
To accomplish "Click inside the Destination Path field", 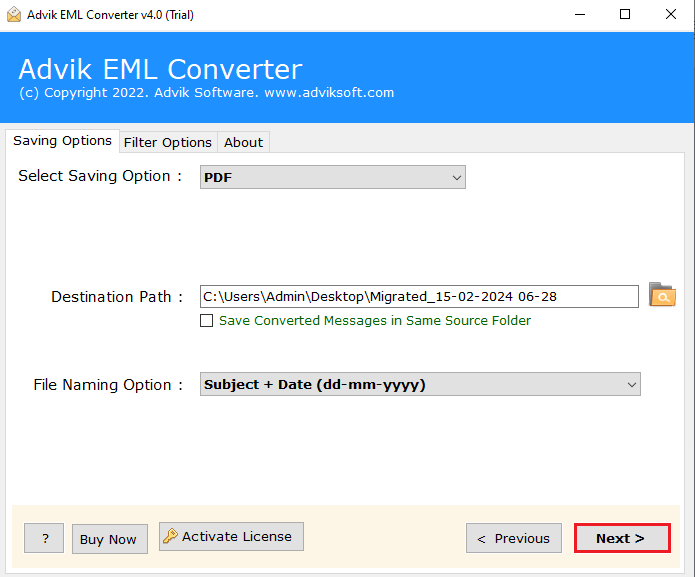I will pos(419,296).
